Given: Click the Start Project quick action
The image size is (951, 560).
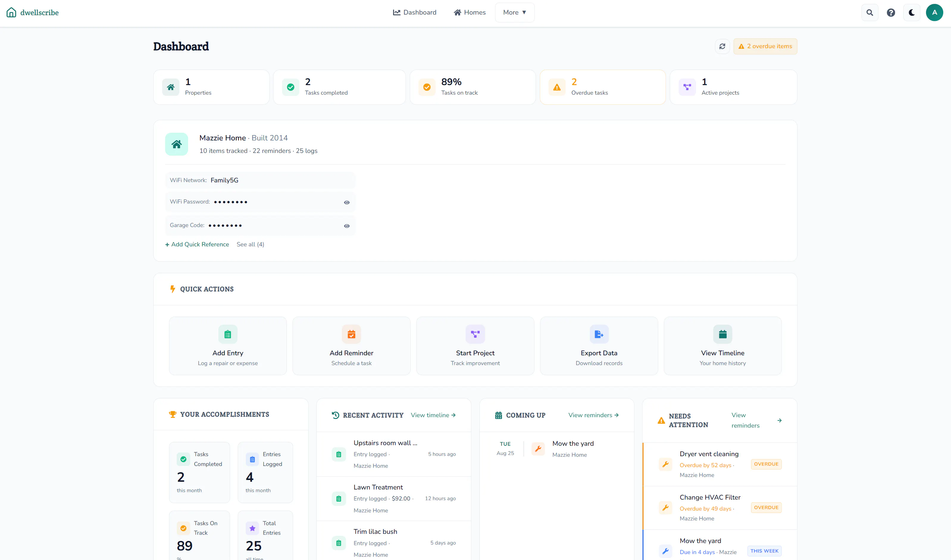Looking at the screenshot, I should point(475,346).
